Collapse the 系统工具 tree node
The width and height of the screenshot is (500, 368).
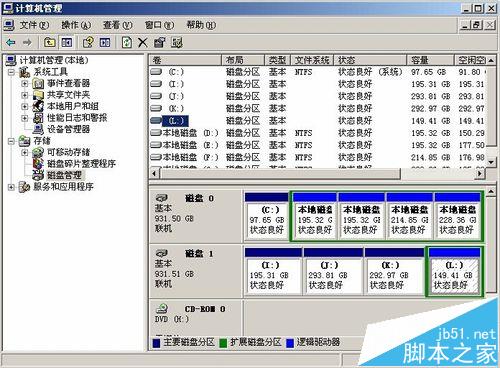[11, 72]
